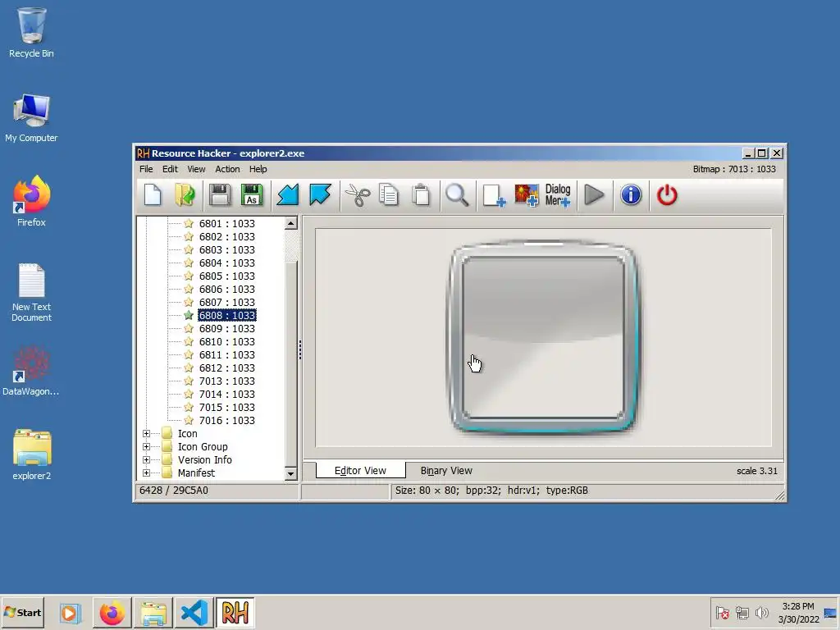Screen dimensions: 840x630
Task: Select tree item 6801 : 1033
Action: pos(226,223)
